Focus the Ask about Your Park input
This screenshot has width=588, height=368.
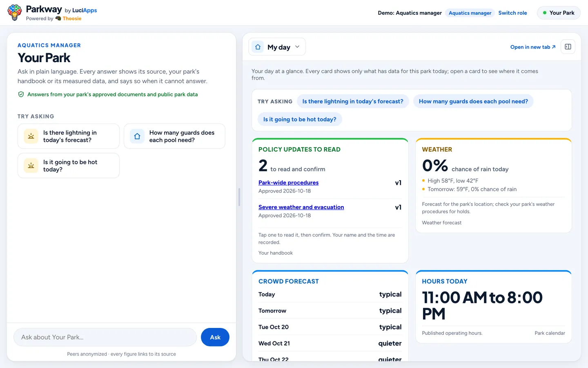(x=105, y=337)
